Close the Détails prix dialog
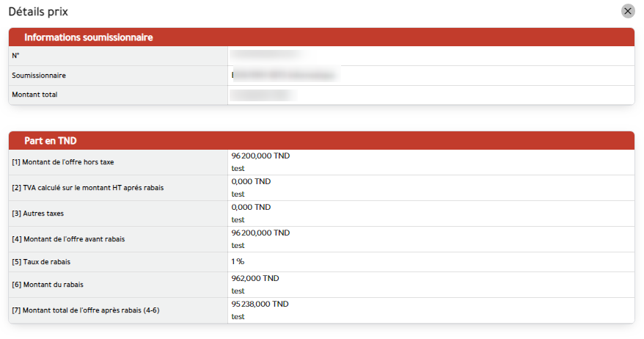644x339 pixels. (x=628, y=11)
